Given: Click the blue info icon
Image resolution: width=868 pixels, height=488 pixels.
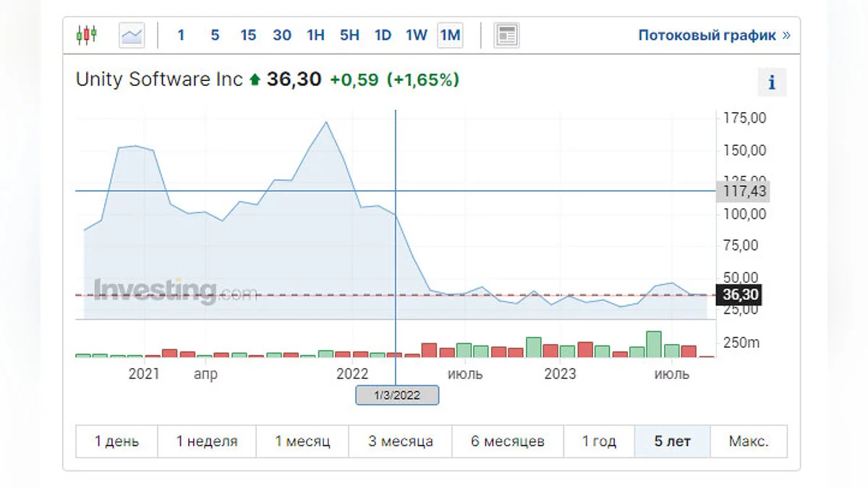Looking at the screenshot, I should pos(772,82).
